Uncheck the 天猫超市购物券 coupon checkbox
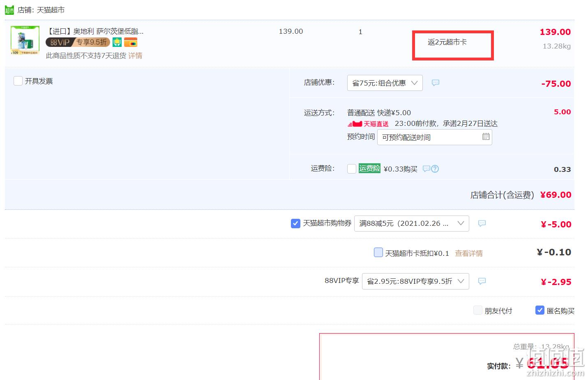This screenshot has width=588, height=380. (x=295, y=223)
